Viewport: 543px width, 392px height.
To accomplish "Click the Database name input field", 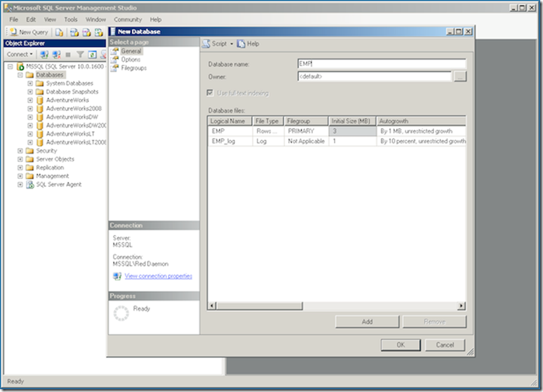I will click(x=382, y=64).
